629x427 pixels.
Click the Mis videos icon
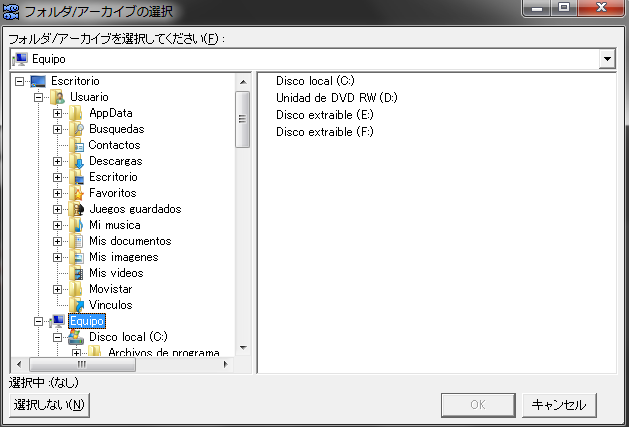pos(77,273)
